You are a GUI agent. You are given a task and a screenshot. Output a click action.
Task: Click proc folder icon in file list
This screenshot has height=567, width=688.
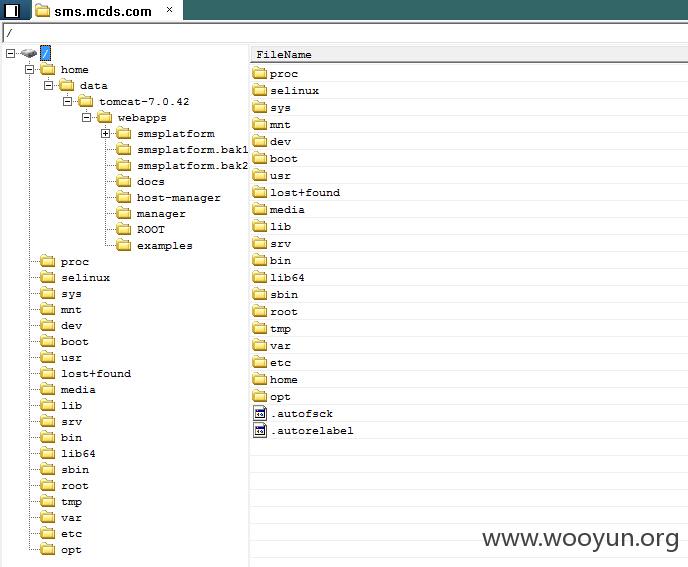pyautogui.click(x=260, y=73)
